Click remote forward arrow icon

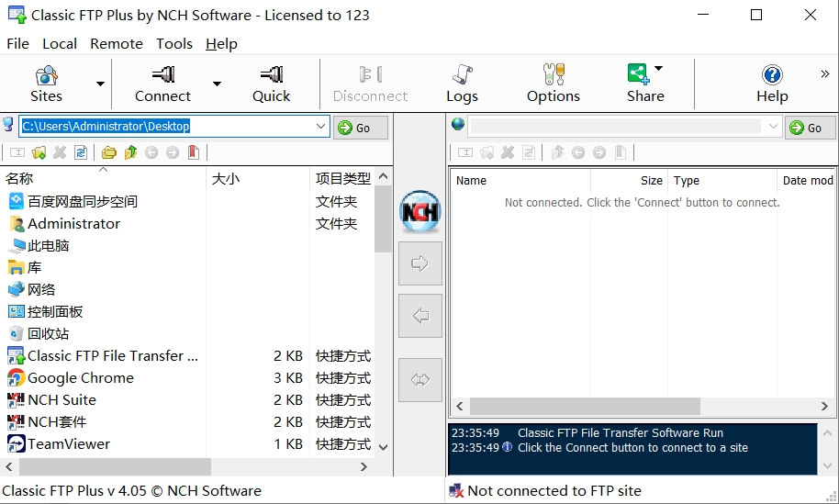tap(599, 152)
